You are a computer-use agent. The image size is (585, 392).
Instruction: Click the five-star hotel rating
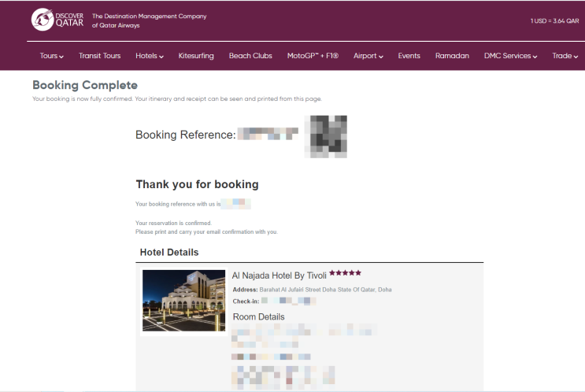(346, 273)
